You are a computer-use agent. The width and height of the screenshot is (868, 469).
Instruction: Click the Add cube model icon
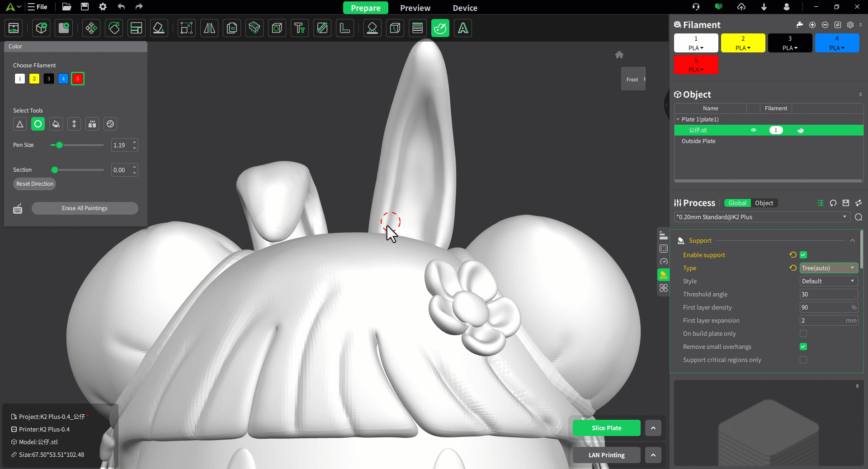coord(42,28)
